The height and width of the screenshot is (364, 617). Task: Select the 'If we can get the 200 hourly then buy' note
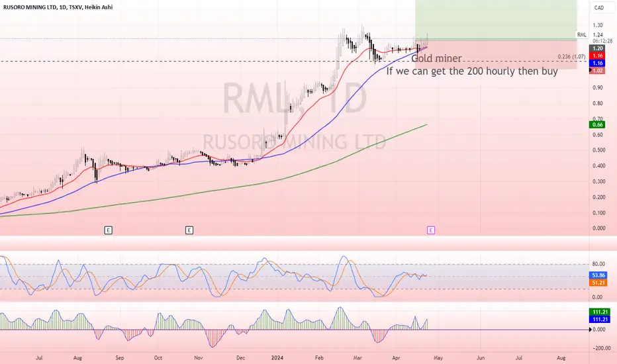472,71
